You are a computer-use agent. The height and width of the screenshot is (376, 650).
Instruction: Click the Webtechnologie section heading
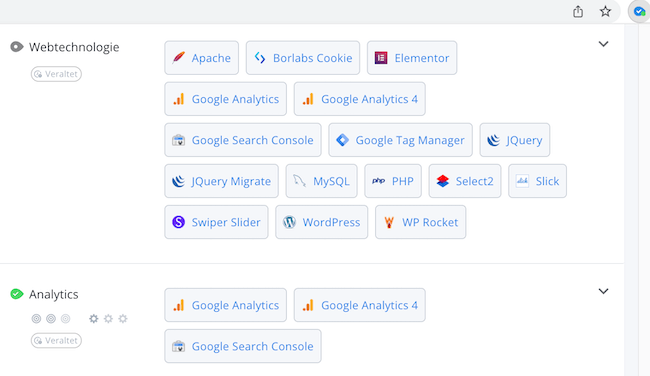point(74,47)
